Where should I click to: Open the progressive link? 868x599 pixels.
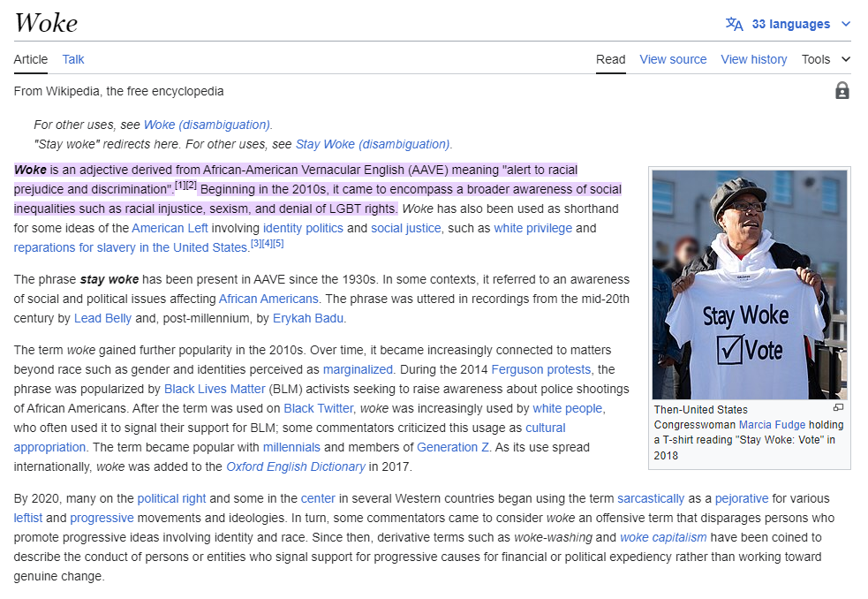tap(102, 518)
